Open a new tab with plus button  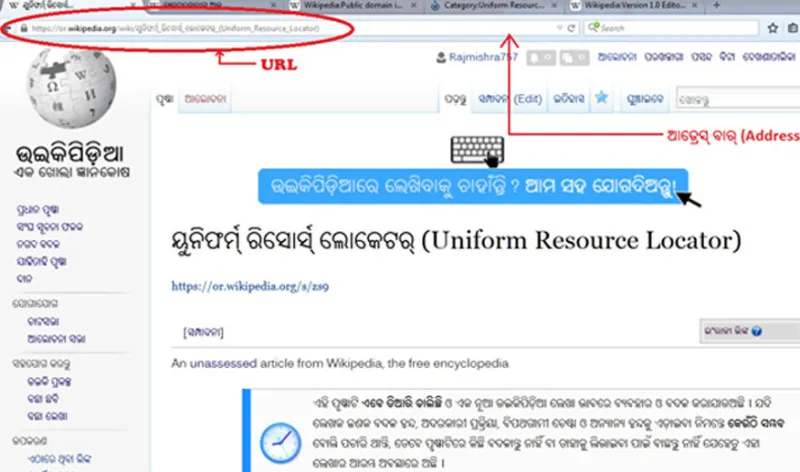pos(716,5)
